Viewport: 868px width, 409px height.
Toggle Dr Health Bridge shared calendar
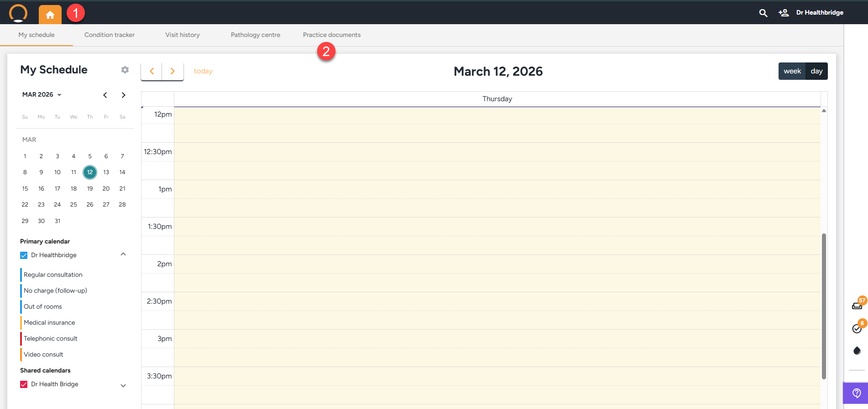click(24, 384)
